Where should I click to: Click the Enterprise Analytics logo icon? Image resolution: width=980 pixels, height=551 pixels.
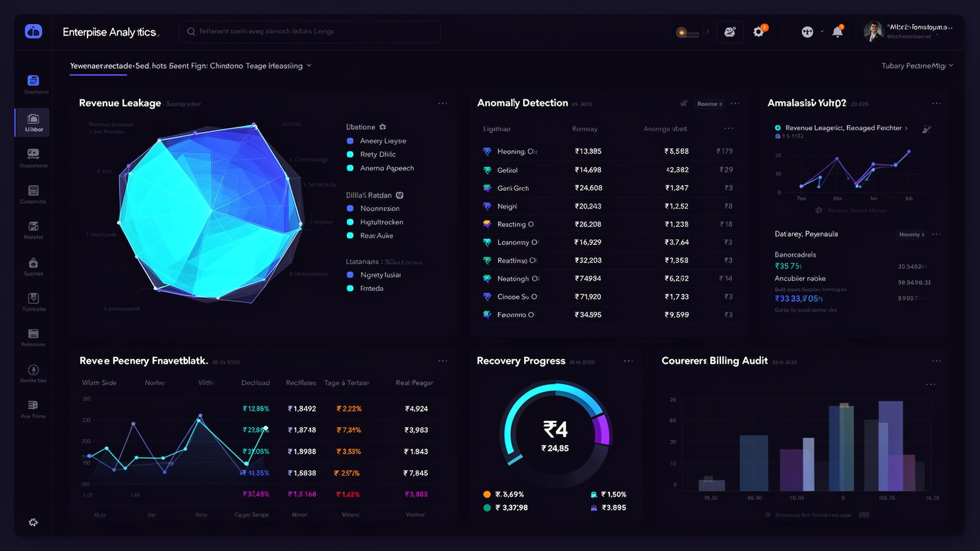[34, 32]
